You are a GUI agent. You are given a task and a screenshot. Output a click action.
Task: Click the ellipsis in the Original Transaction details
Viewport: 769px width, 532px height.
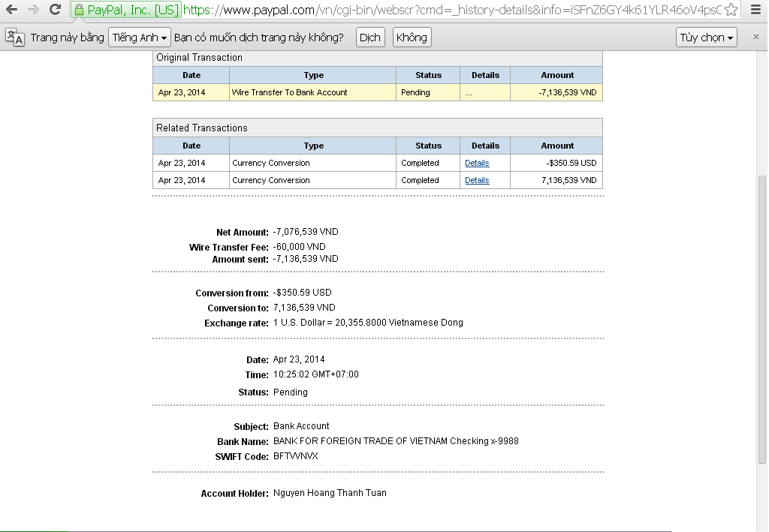469,93
